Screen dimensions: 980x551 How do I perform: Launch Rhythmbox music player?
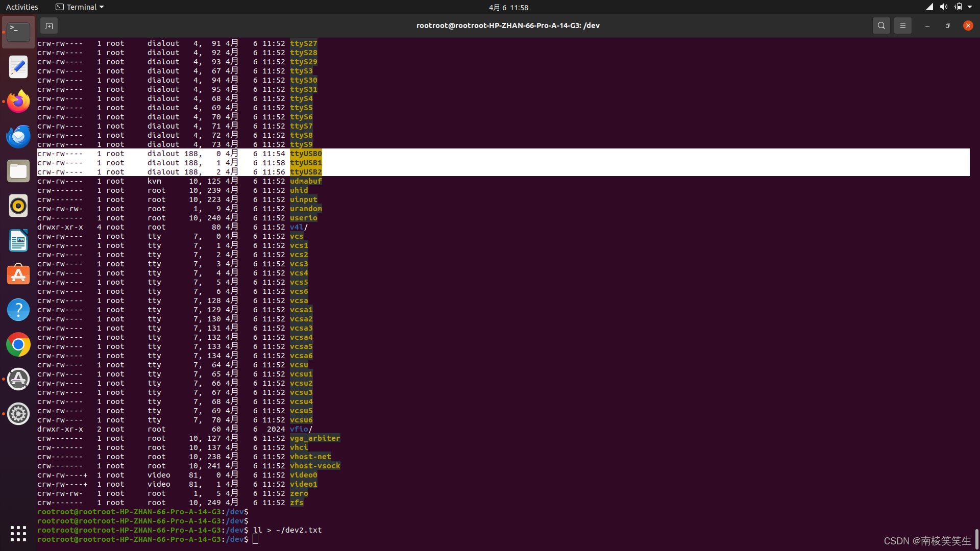click(x=18, y=206)
